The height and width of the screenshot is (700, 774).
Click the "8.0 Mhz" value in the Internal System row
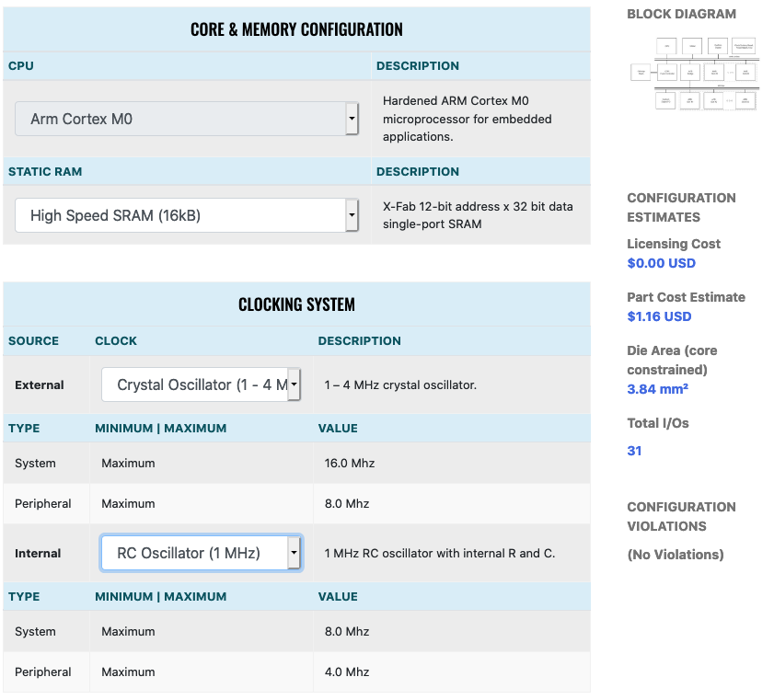pos(347,631)
